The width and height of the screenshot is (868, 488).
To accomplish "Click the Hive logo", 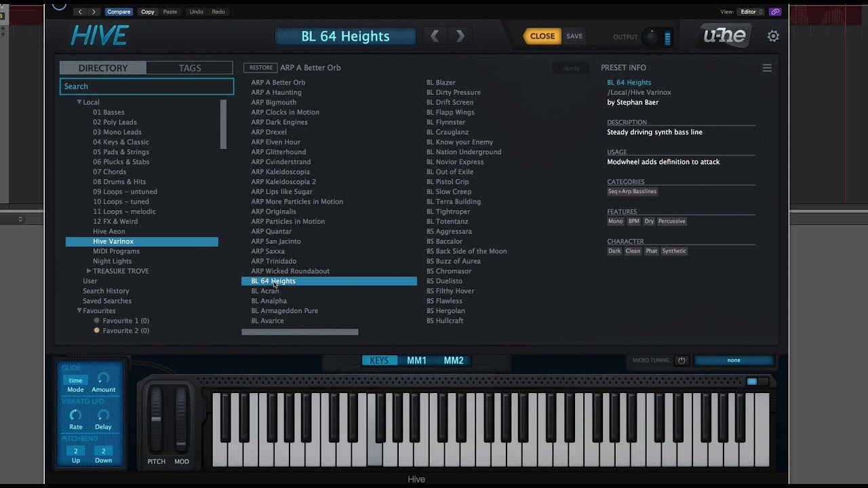I will tap(100, 35).
